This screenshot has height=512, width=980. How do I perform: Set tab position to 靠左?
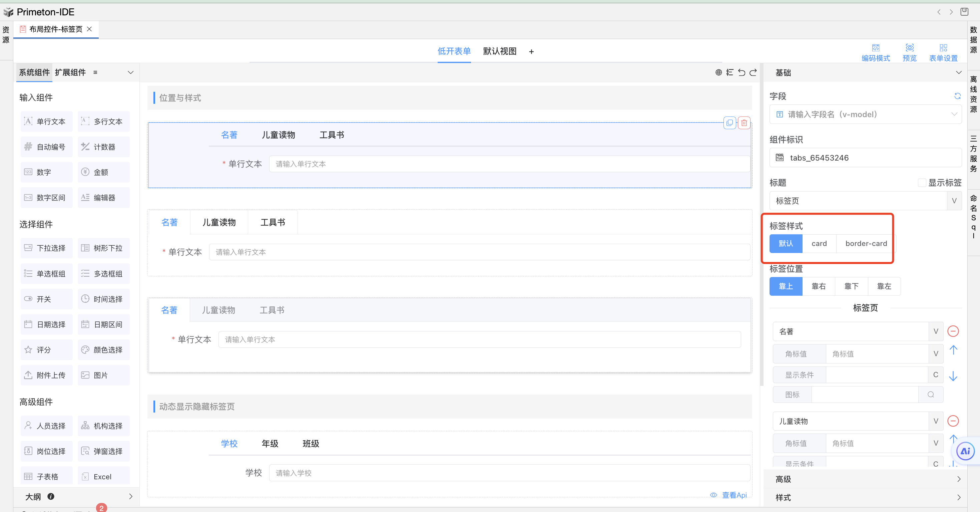coord(884,286)
